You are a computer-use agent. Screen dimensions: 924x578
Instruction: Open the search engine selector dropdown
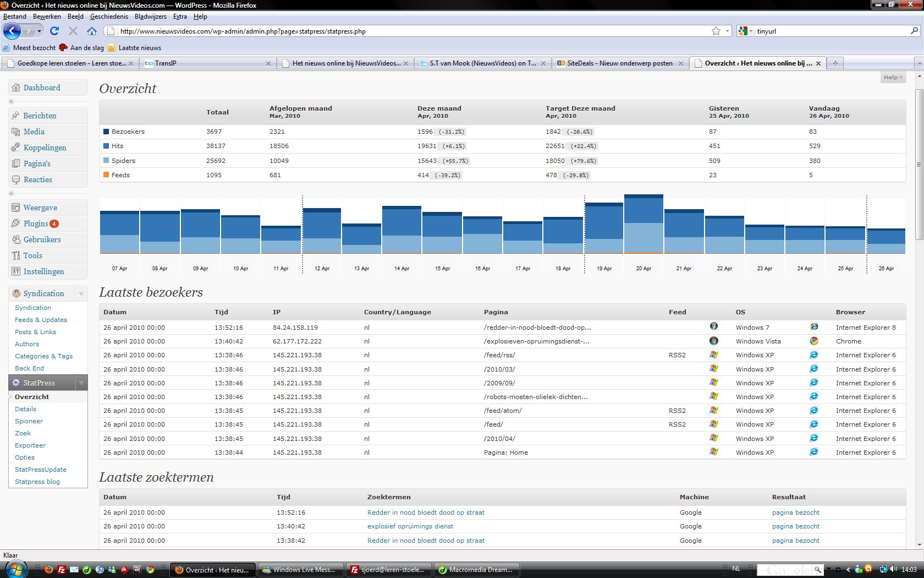[x=746, y=31]
